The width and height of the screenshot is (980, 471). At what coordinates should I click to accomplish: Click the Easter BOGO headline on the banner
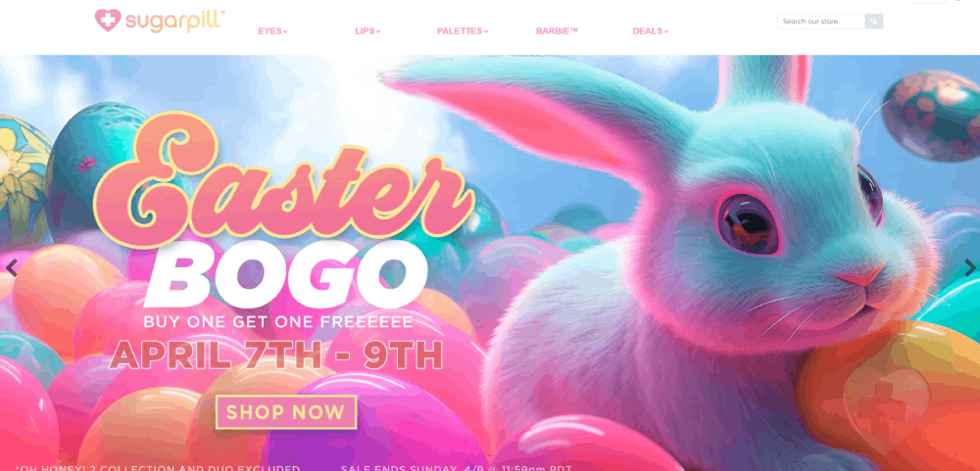pos(281,212)
